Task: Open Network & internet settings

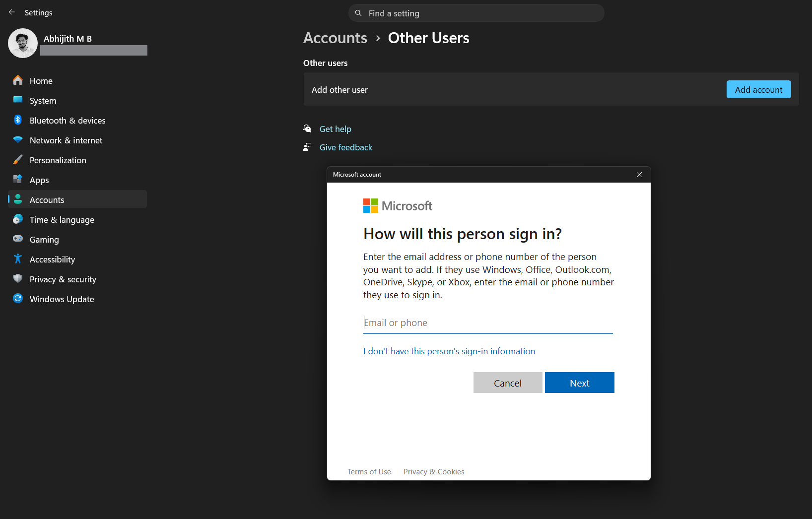Action: 66,140
